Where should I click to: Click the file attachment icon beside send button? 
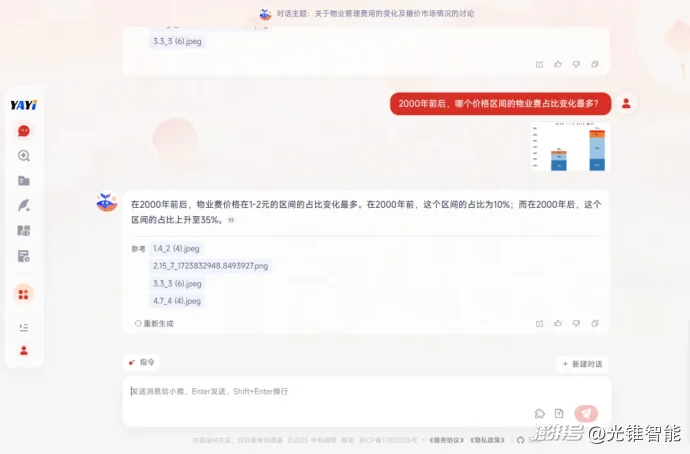[x=559, y=413]
